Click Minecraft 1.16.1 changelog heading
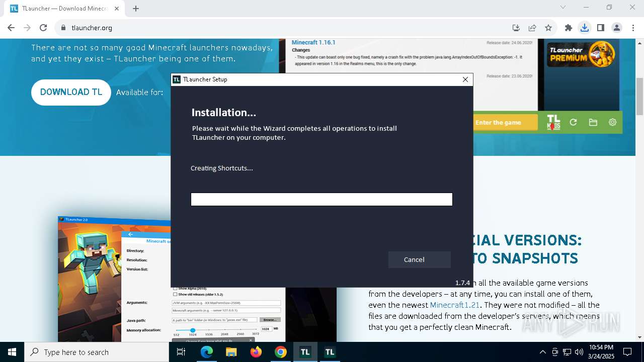This screenshot has width=644, height=362. pos(313,43)
